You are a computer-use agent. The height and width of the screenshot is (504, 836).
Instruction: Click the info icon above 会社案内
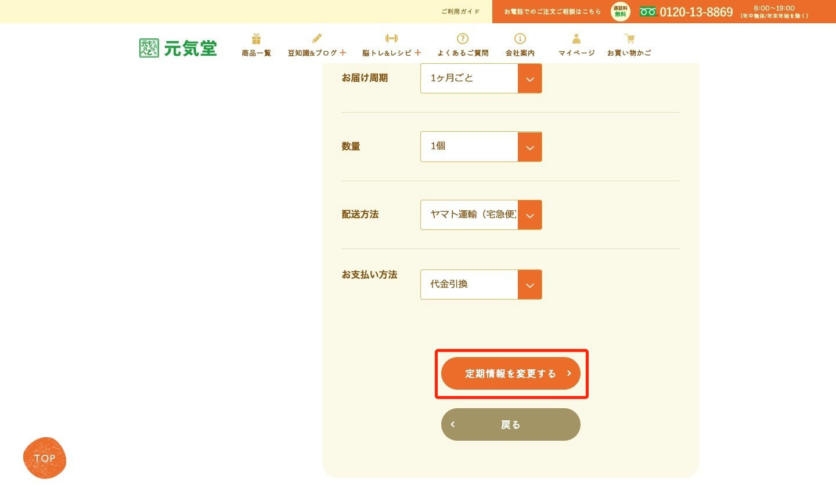click(x=520, y=39)
